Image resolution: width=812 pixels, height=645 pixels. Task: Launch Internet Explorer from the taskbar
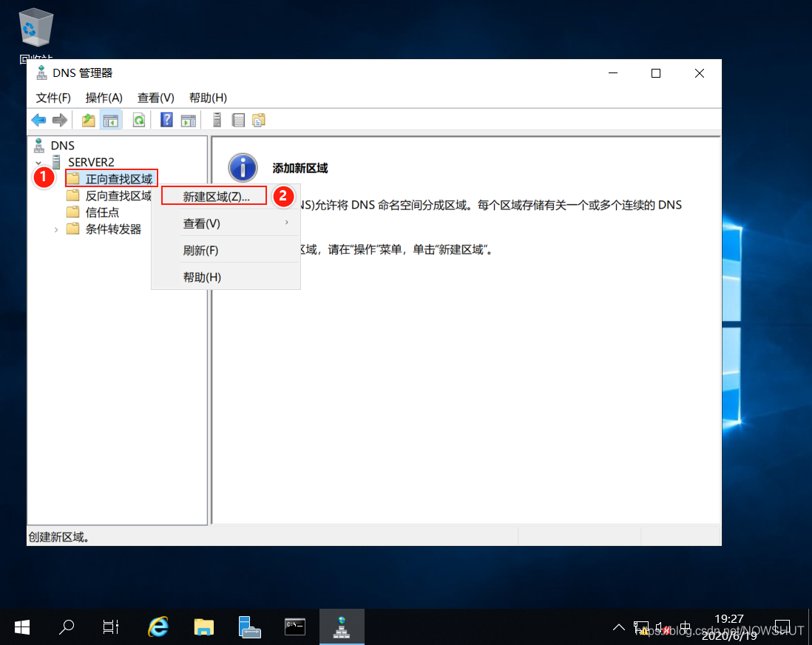click(x=158, y=626)
